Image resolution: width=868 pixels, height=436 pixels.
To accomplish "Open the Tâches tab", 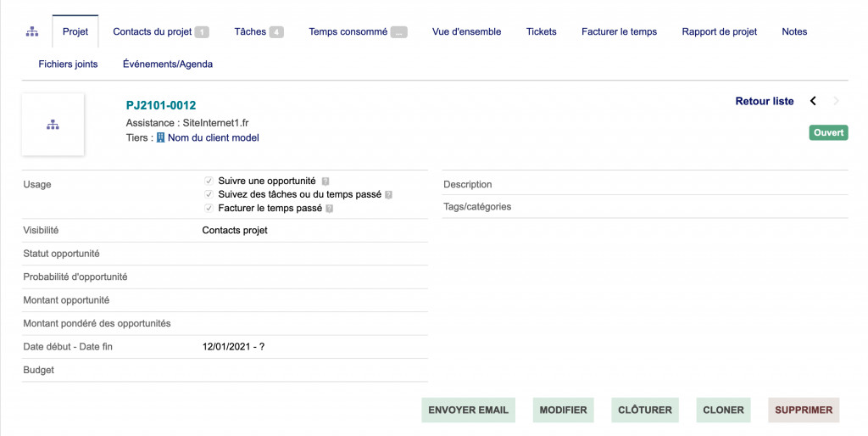I will [258, 32].
